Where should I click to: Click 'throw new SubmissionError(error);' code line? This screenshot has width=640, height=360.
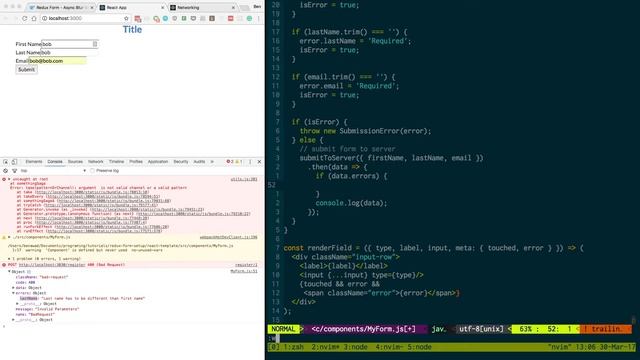[365, 131]
